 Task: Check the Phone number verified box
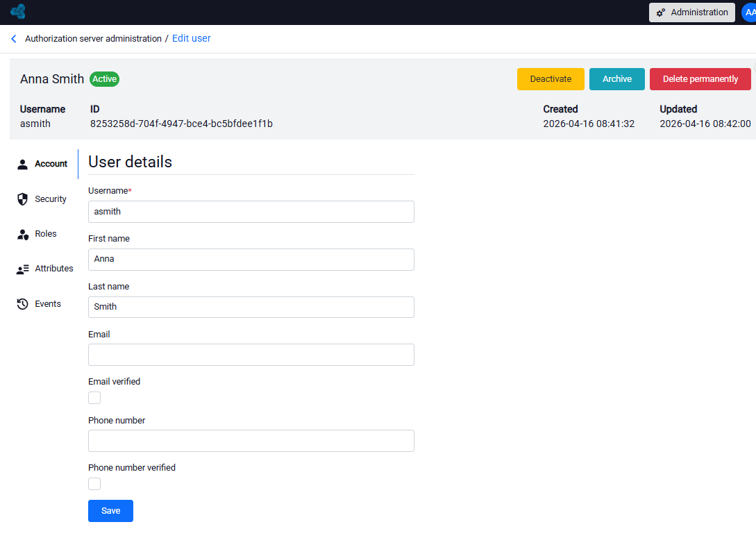click(x=94, y=484)
